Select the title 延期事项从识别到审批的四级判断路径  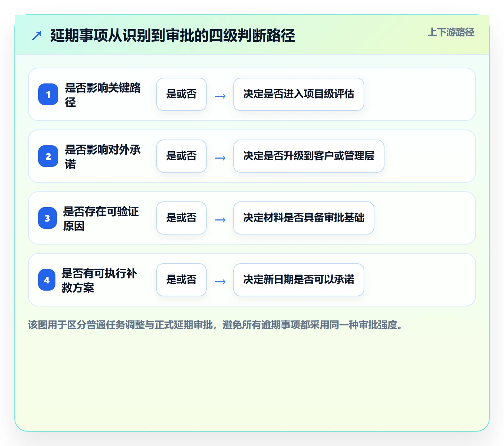coord(173,36)
